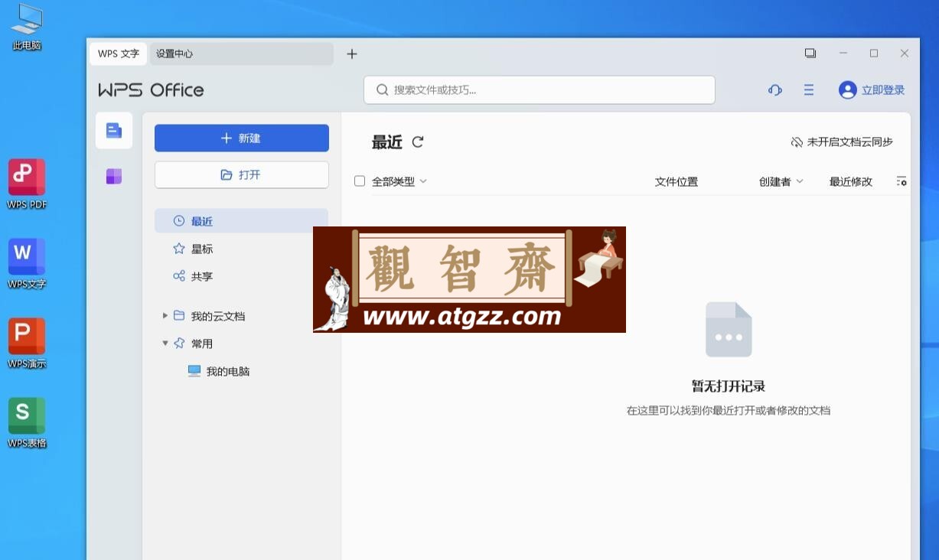Click the cloud sync disabled icon
Viewport: 939px width, 560px height.
pyautogui.click(x=797, y=142)
